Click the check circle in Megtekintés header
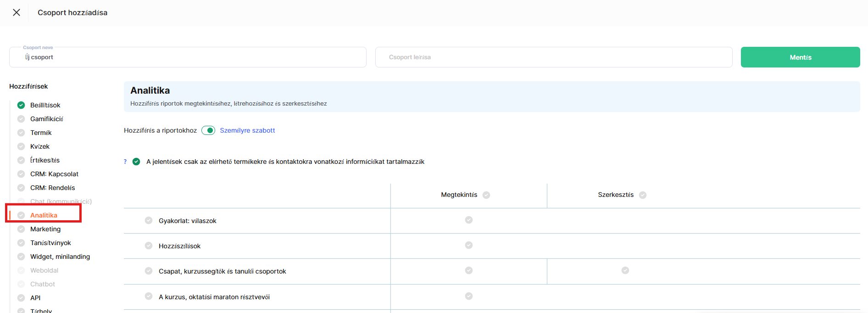The width and height of the screenshot is (868, 313). pos(486,195)
